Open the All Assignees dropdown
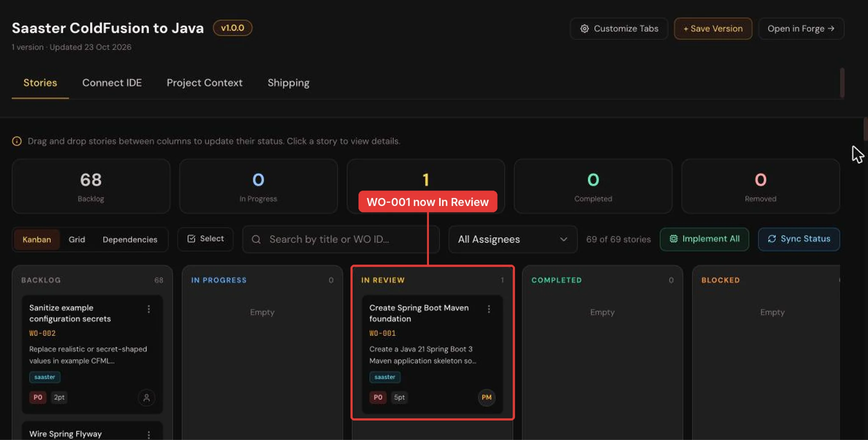This screenshot has width=868, height=440. click(513, 239)
